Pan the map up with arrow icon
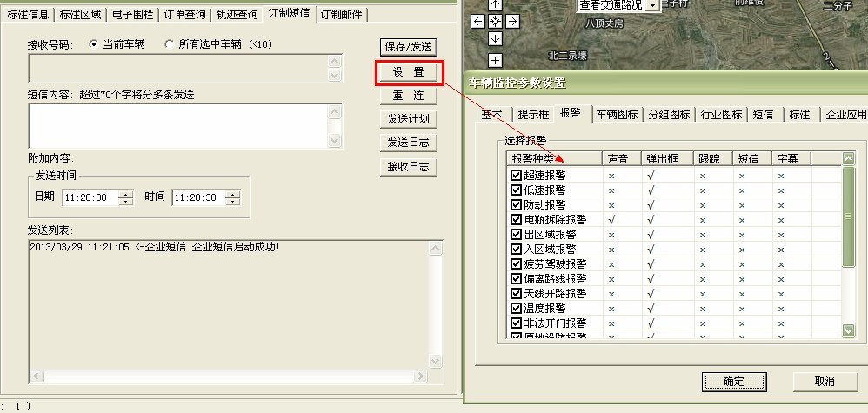The image size is (868, 413). click(x=495, y=4)
